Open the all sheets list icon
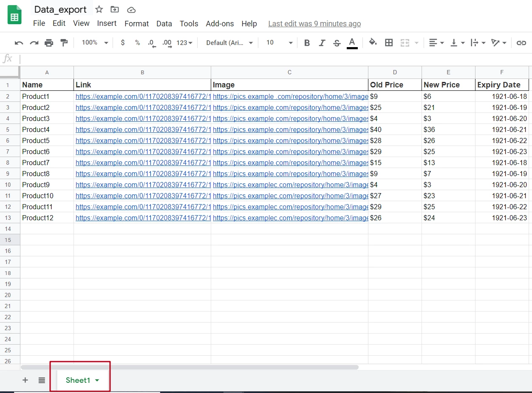The width and height of the screenshot is (532, 393). click(42, 380)
